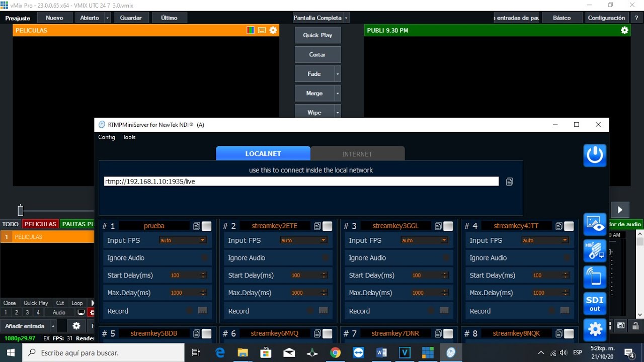Switch to INTERNET tab
This screenshot has height=362, width=644.
(x=357, y=154)
